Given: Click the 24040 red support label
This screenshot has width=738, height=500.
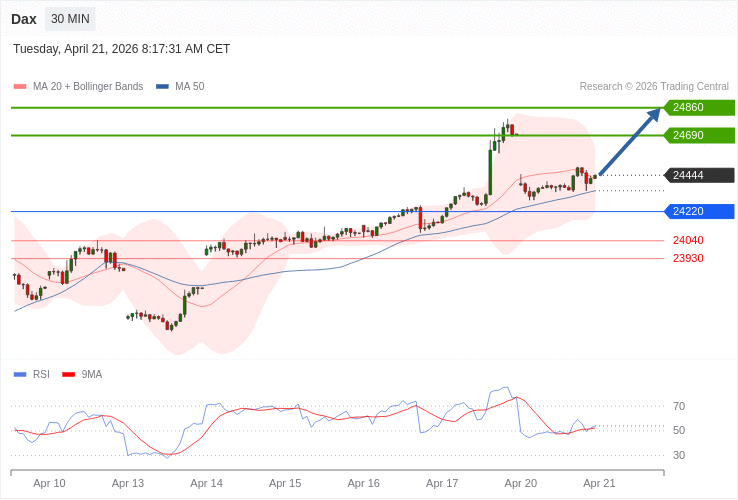Looking at the screenshot, I should [x=688, y=240].
